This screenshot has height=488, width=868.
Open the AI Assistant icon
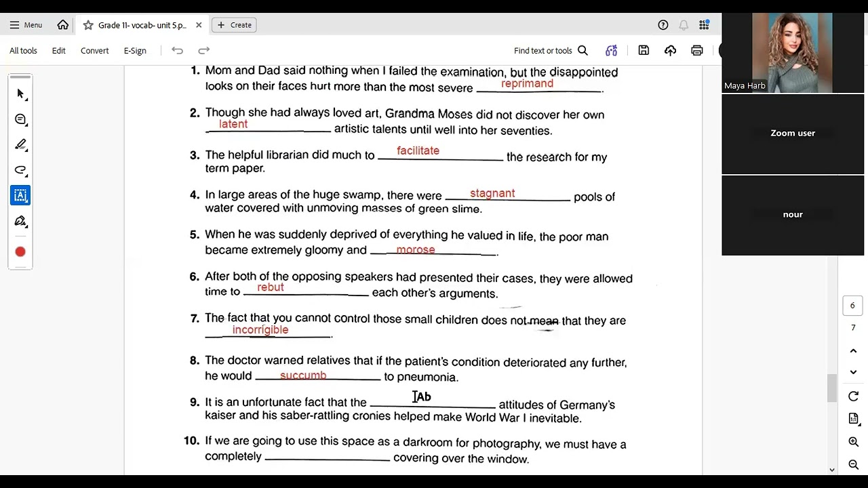tap(612, 51)
